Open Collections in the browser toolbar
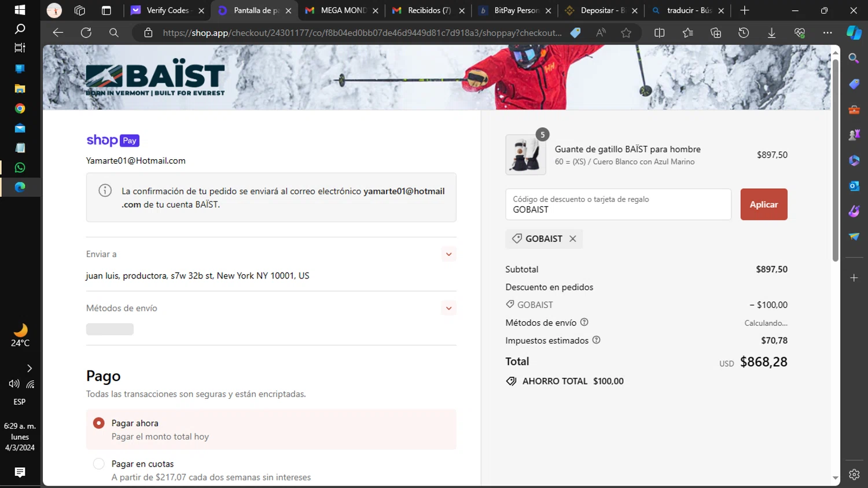Viewport: 868px width, 488px height. 716,33
